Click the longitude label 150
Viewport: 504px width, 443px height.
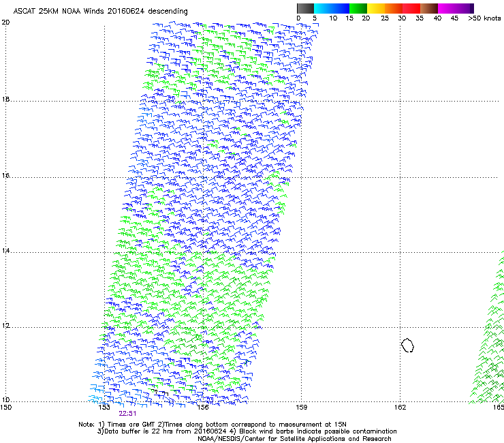pyautogui.click(x=5, y=408)
